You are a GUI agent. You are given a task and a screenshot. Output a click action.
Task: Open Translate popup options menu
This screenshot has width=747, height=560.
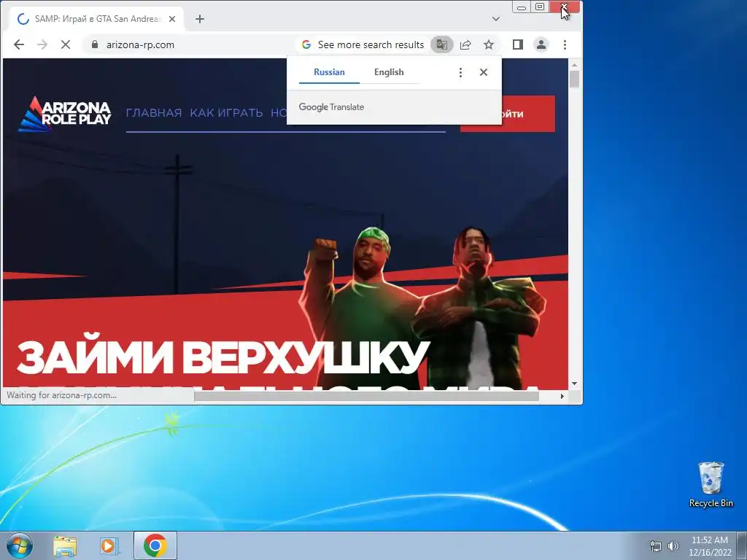pos(460,72)
